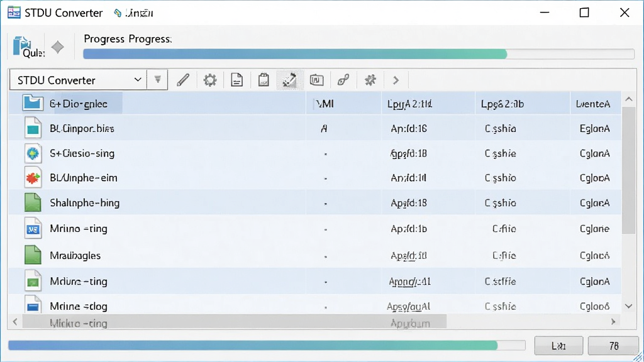Viewport: 644px width, 362px height.
Task: Click the 6+Dio-gnlec header row name
Action: pyautogui.click(x=79, y=104)
